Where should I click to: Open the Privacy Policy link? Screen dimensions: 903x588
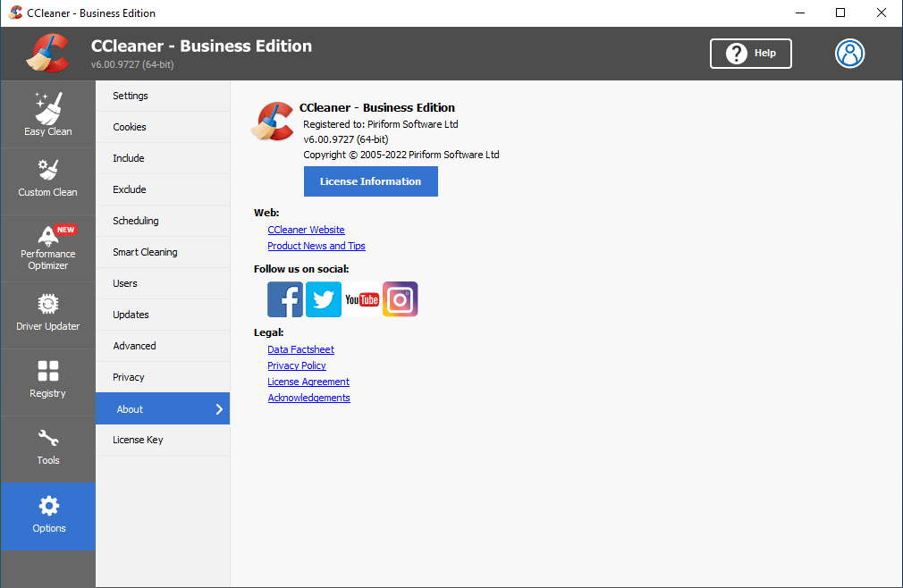pyautogui.click(x=297, y=365)
